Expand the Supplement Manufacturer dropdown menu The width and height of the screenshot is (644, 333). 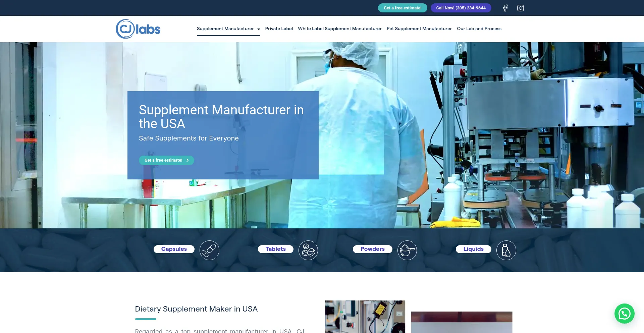pyautogui.click(x=258, y=29)
